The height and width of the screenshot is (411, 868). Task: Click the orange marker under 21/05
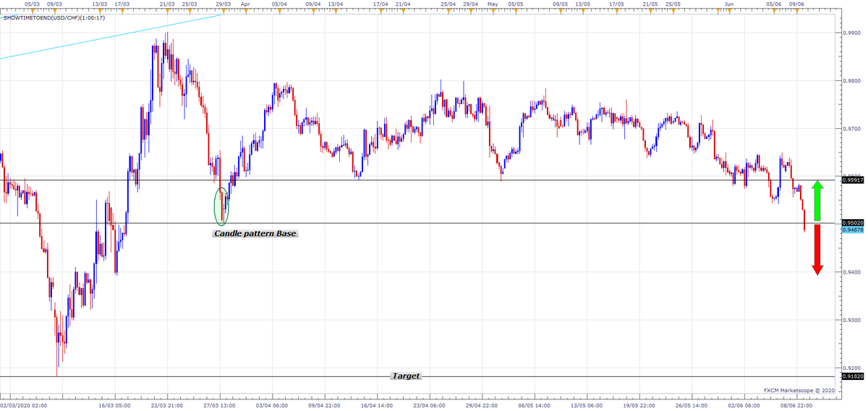click(650, 11)
